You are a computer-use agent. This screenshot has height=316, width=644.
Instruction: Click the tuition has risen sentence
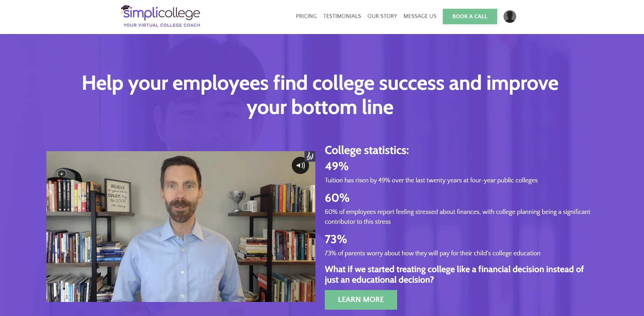coord(431,180)
